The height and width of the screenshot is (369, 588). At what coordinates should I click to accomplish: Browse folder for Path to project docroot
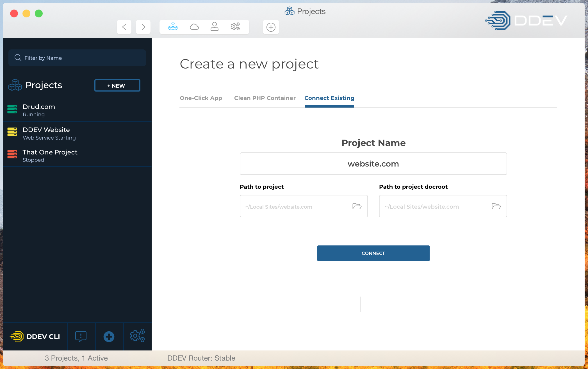point(496,206)
